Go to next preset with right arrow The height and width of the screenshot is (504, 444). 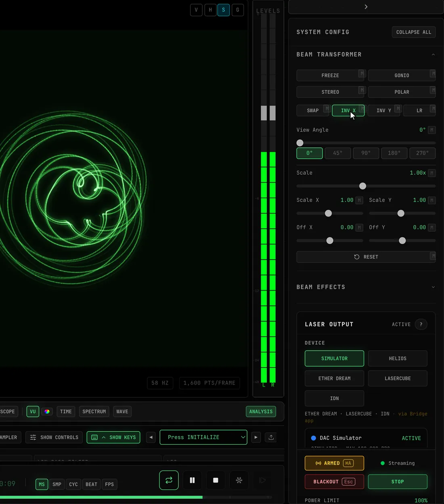[x=256, y=437]
